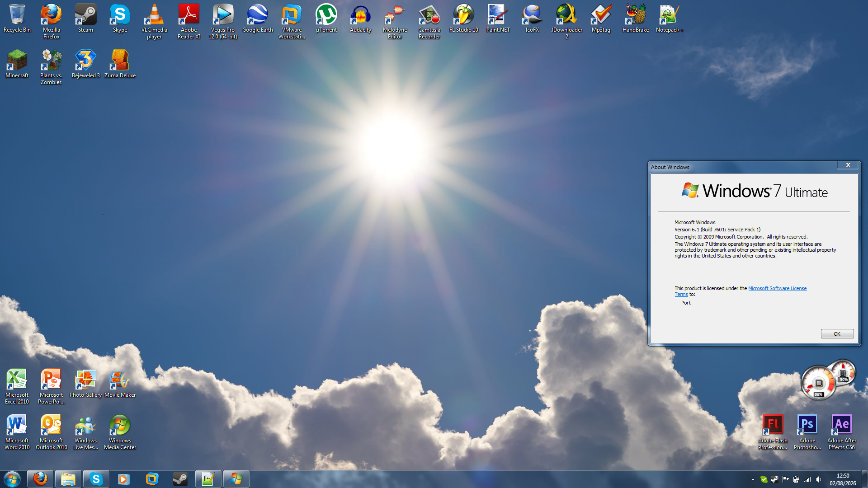Click the Windows Live Messenger desktop icon
Image resolution: width=868 pixels, height=488 pixels.
coord(85,432)
